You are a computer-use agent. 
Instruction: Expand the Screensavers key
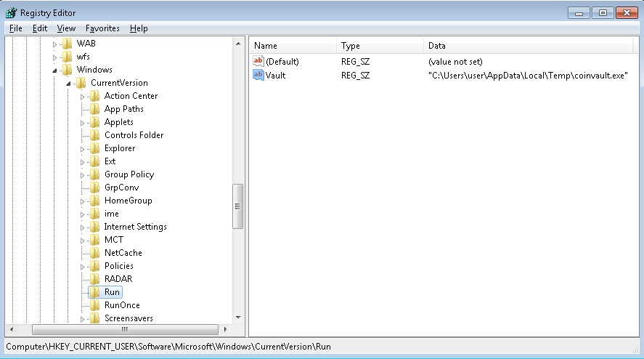[83, 319]
